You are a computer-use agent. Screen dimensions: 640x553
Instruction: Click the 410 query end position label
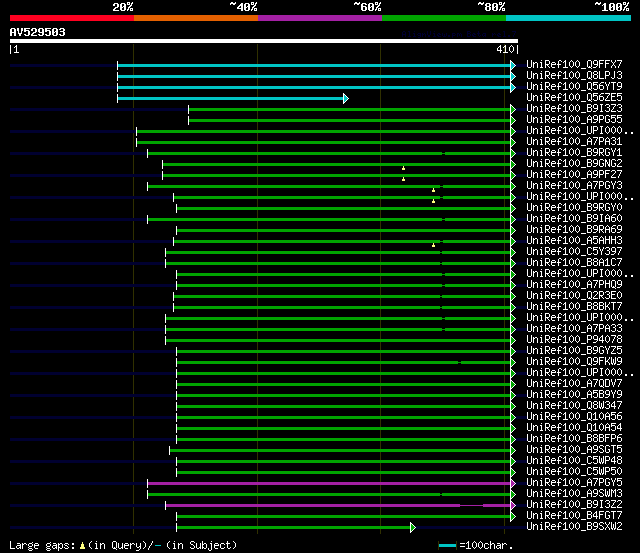(x=505, y=49)
